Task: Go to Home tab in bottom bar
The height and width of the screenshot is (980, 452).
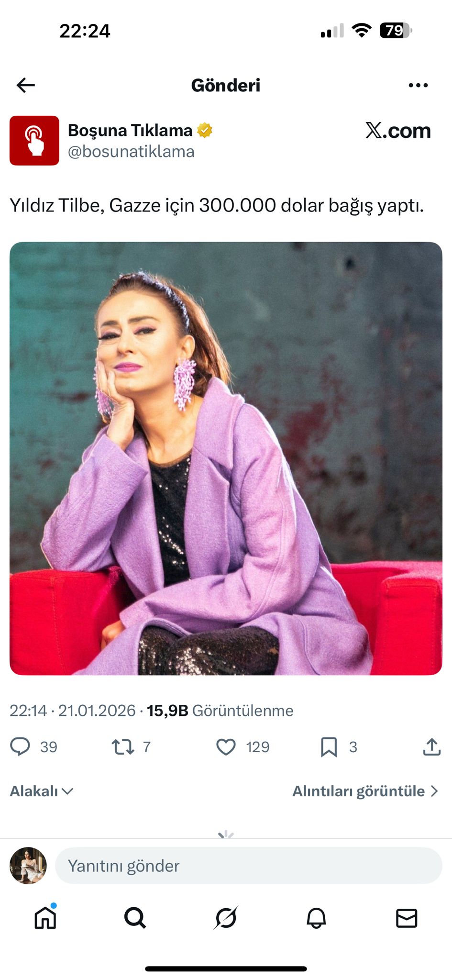Action: coord(45,918)
